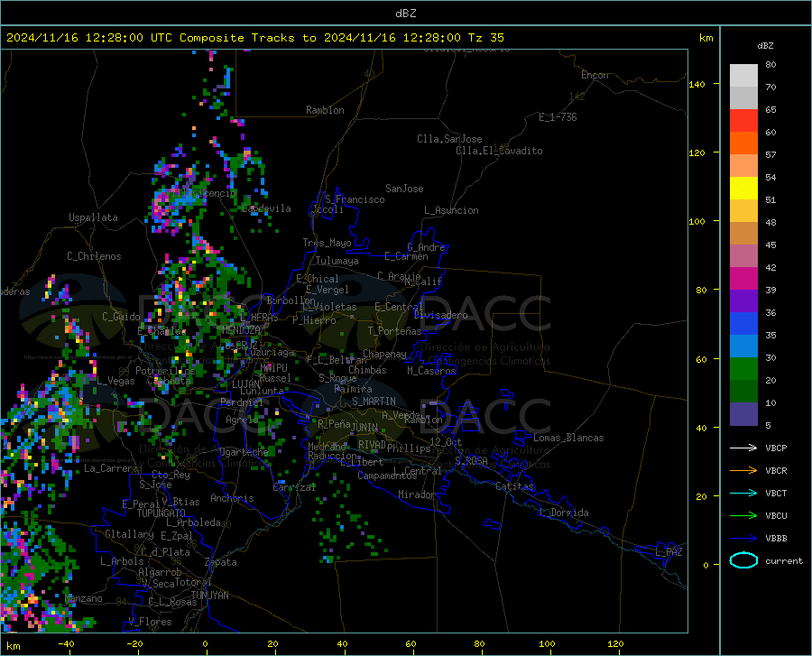The image size is (812, 656).
Task: Click the 'L_Asuncion' map label
Action: 451,210
